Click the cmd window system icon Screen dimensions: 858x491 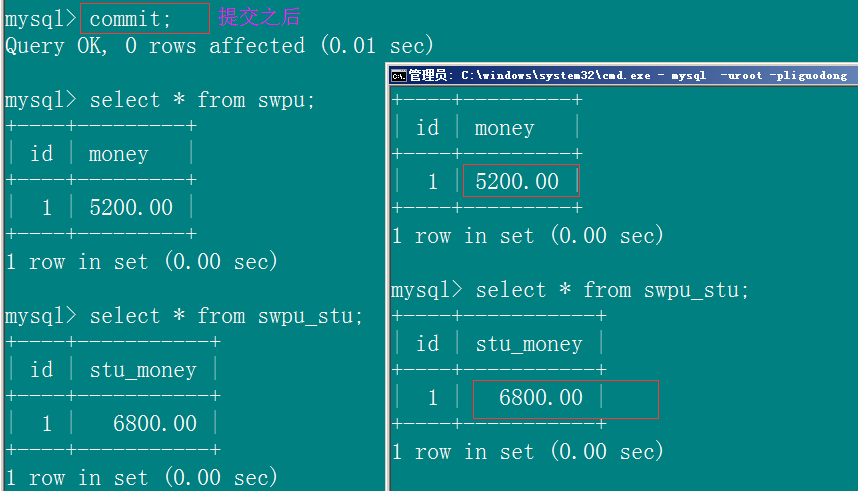399,76
